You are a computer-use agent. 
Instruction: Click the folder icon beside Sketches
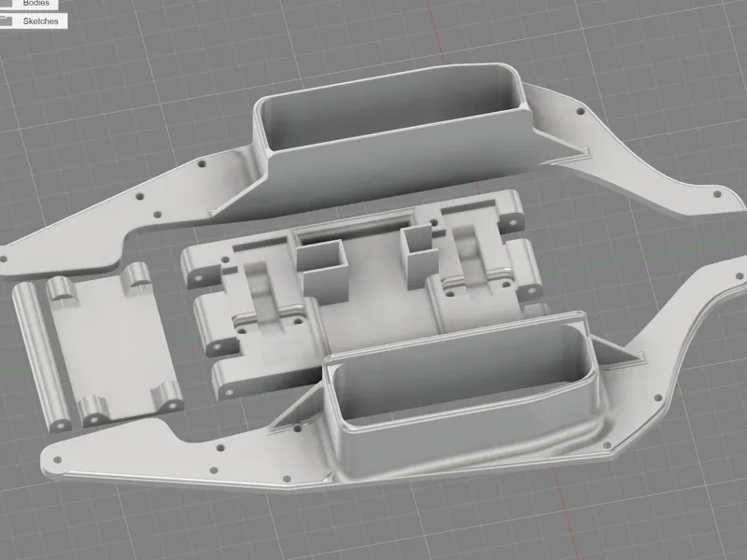pyautogui.click(x=7, y=21)
